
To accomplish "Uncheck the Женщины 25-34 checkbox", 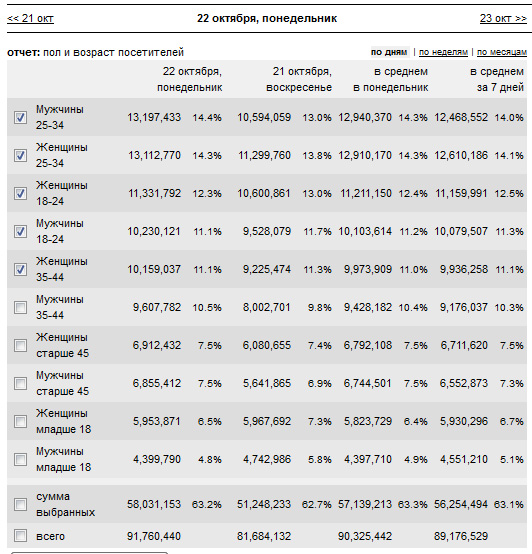I will pyautogui.click(x=20, y=155).
